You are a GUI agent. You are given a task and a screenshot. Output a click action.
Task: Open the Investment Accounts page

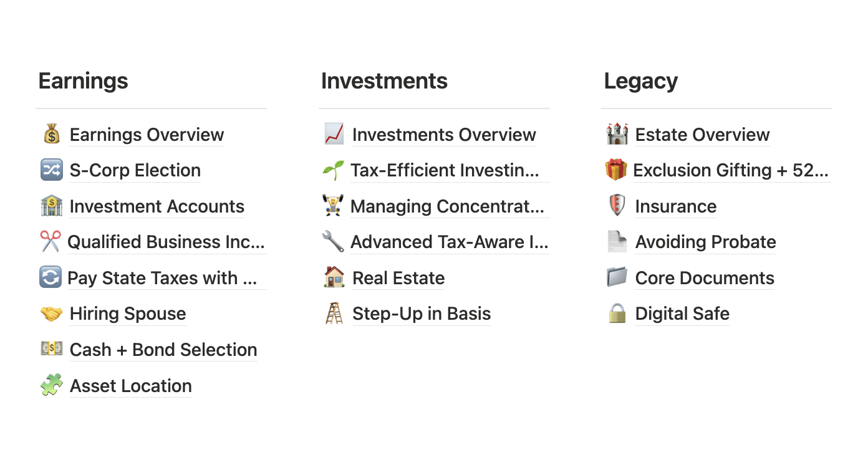(157, 206)
